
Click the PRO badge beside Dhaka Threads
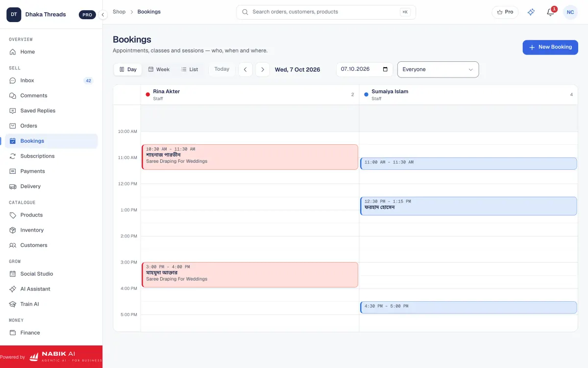[x=87, y=15]
